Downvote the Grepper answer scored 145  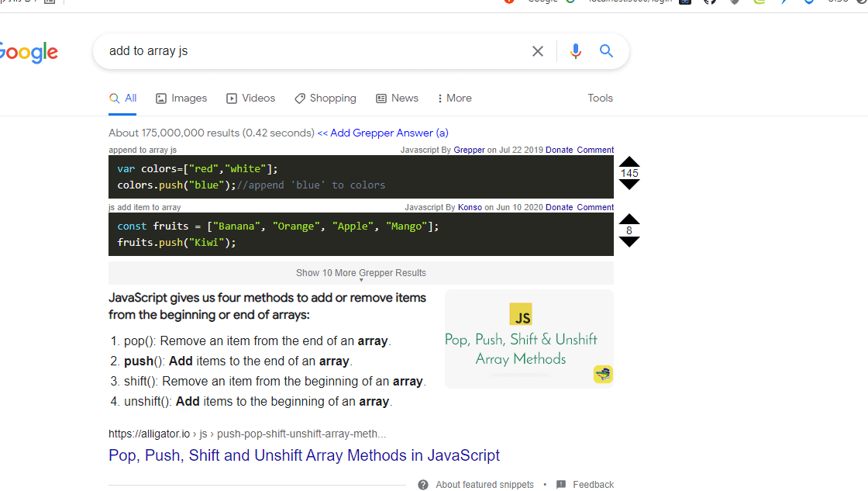[629, 185]
